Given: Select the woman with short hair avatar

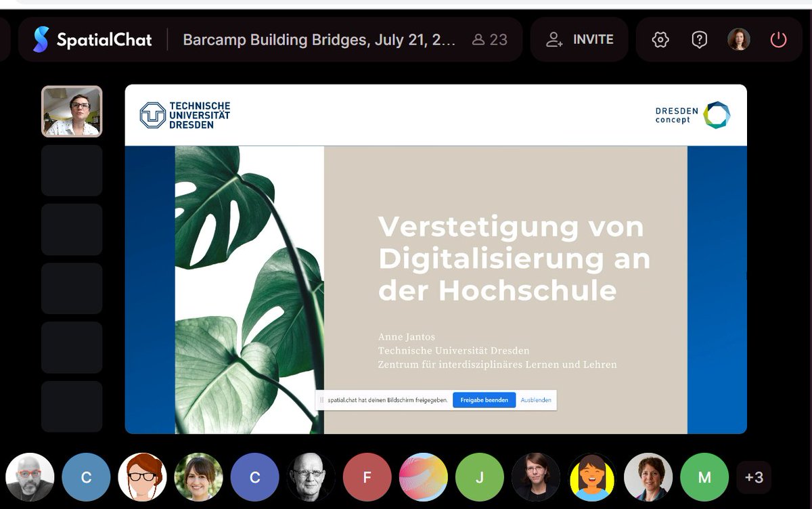Looking at the screenshot, I should [648, 477].
